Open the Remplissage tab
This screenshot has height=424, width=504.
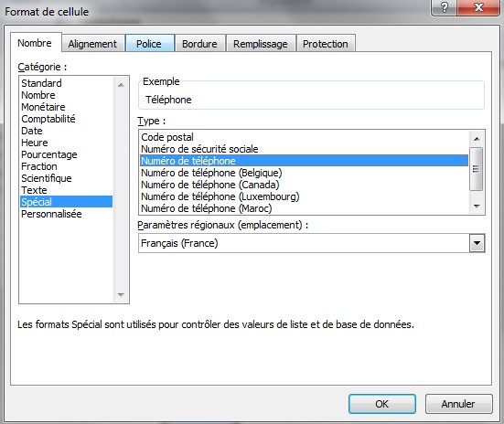[261, 43]
